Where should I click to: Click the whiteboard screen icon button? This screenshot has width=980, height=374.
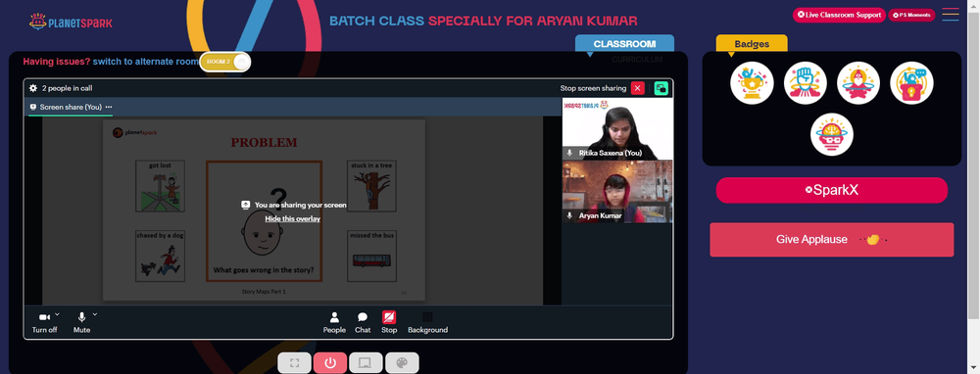(x=366, y=363)
